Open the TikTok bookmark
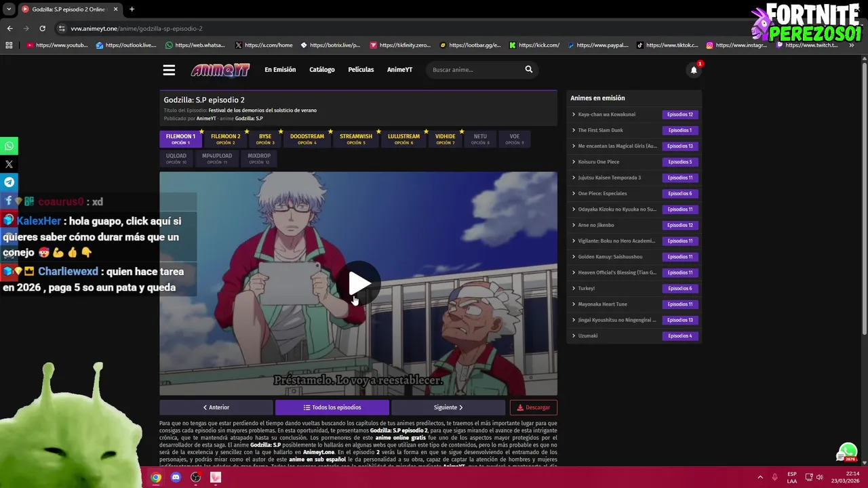 click(668, 45)
